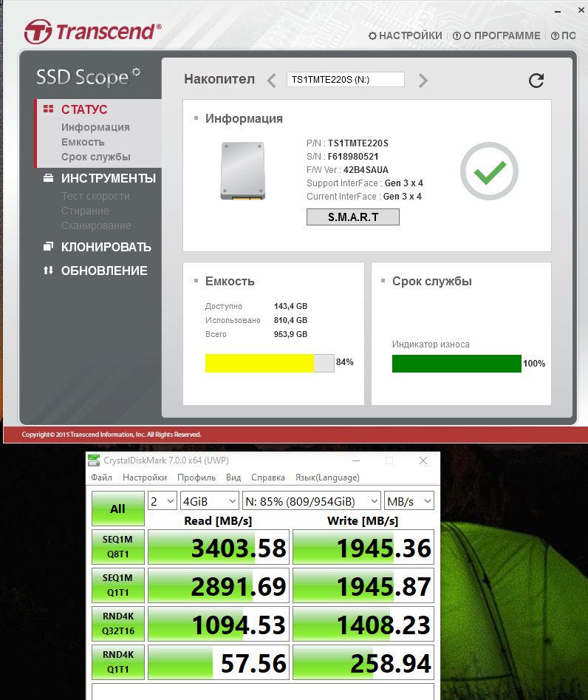Open the ИНСТРУМЕНТЫ section
Viewport: 588px width, 700px height.
tap(109, 178)
